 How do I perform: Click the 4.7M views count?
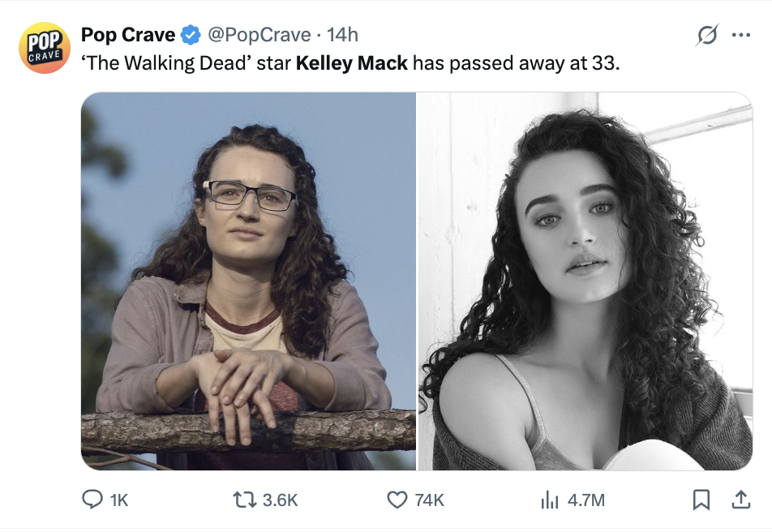(585, 500)
